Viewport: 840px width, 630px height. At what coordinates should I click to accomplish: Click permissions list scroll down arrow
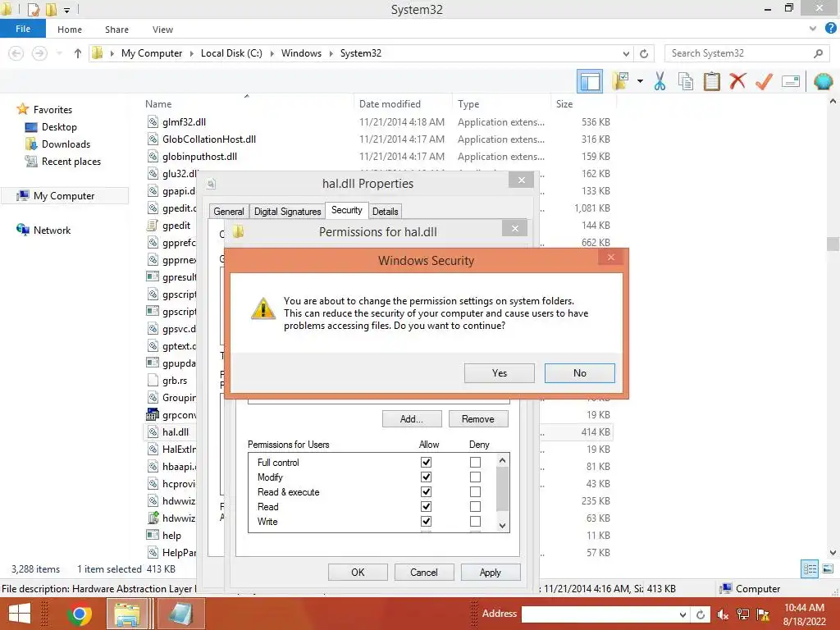tap(503, 526)
